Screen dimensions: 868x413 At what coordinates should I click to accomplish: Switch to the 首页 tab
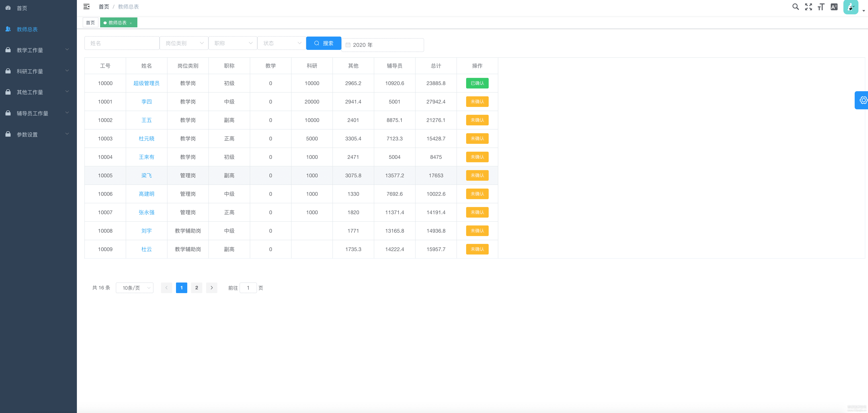(90, 23)
